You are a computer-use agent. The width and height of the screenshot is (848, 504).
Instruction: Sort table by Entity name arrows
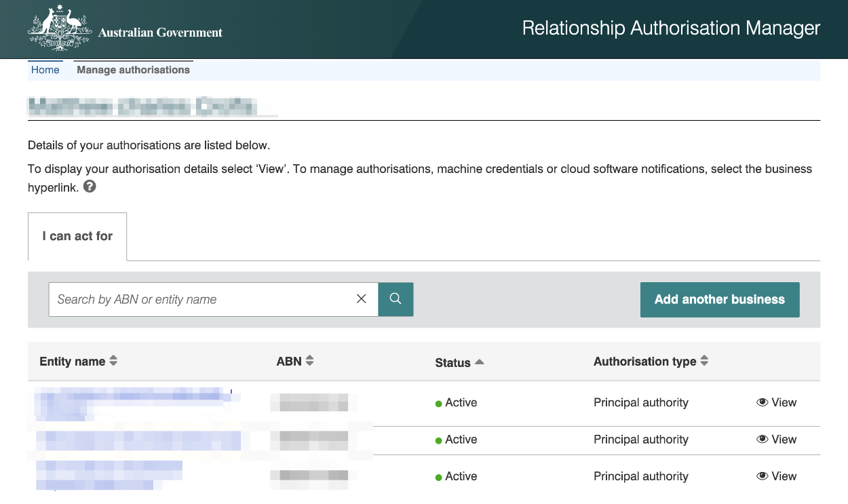click(x=113, y=361)
